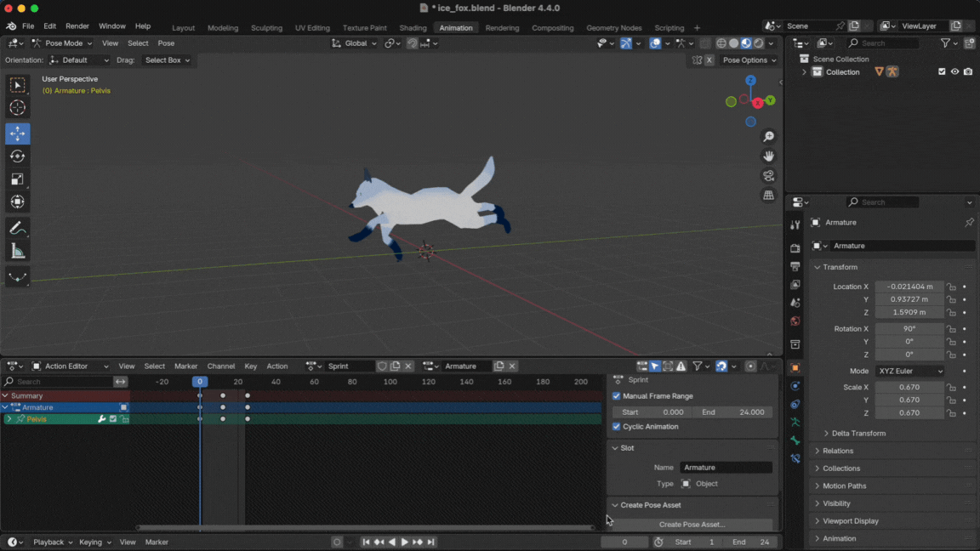Open the Tool properties tab icon
The image size is (980, 551).
coord(795,224)
